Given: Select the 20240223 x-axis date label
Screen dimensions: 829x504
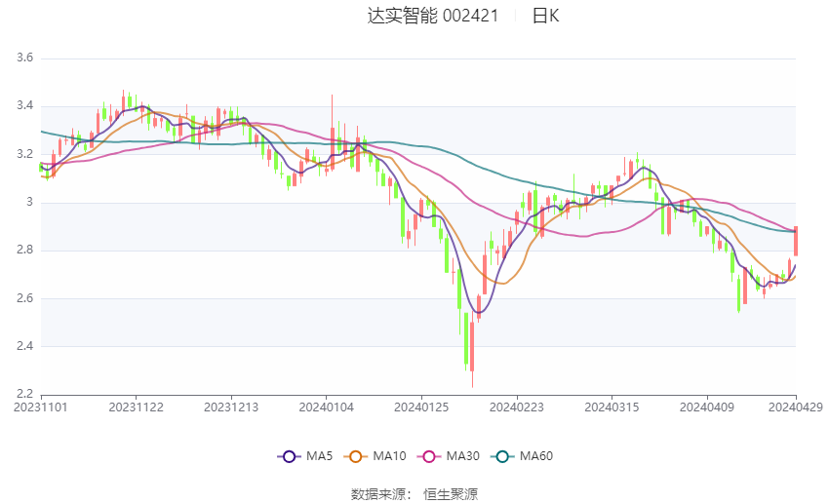Looking at the screenshot, I should point(517,407).
